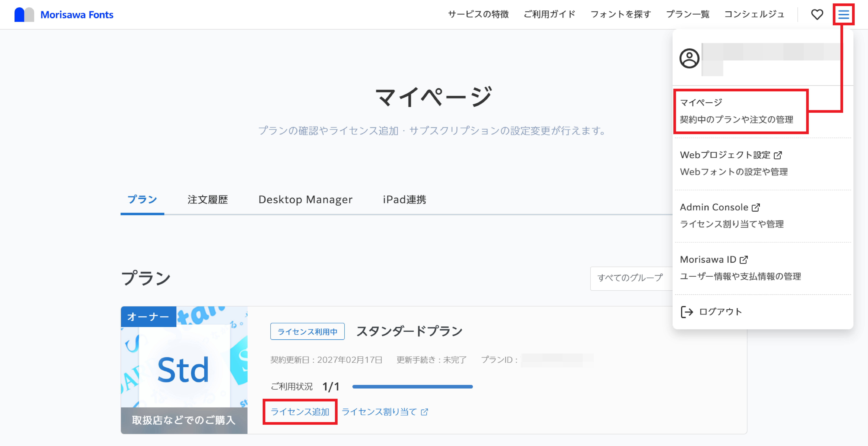Click the 取扱店などでのご購入 banner
868x446 pixels.
click(184, 420)
